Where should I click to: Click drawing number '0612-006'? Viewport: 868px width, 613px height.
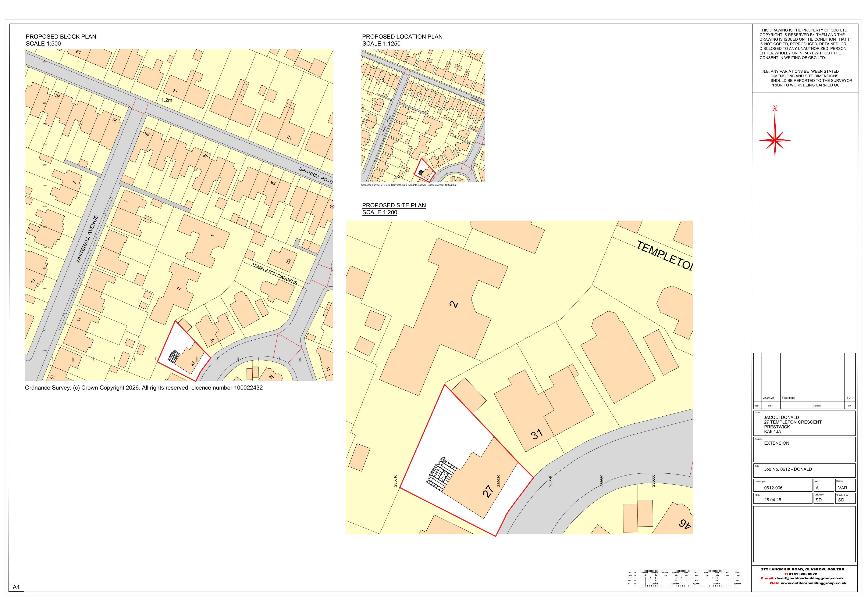[773, 488]
